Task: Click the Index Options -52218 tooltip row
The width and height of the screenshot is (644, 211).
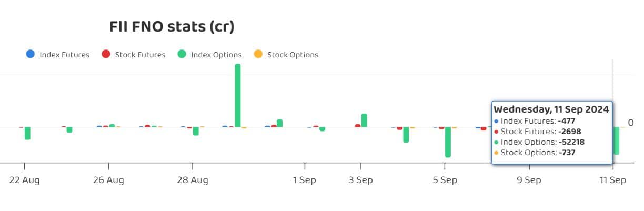Action: (x=540, y=142)
